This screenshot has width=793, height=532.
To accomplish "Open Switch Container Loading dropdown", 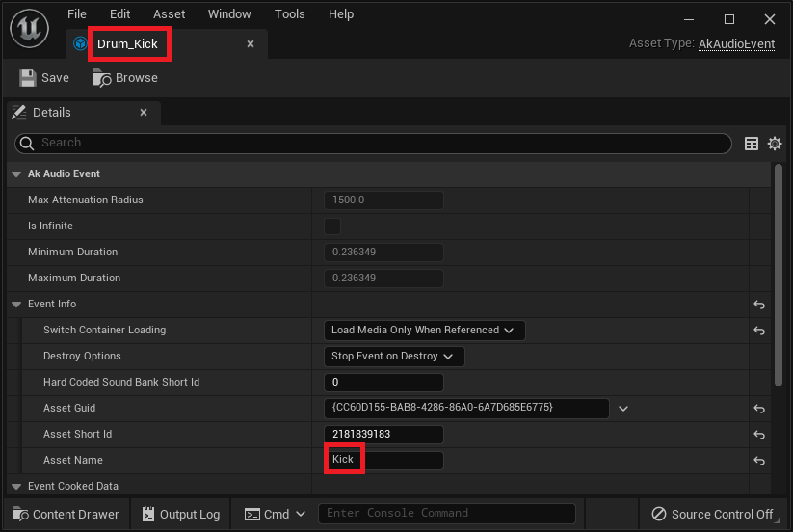I will coord(424,331).
